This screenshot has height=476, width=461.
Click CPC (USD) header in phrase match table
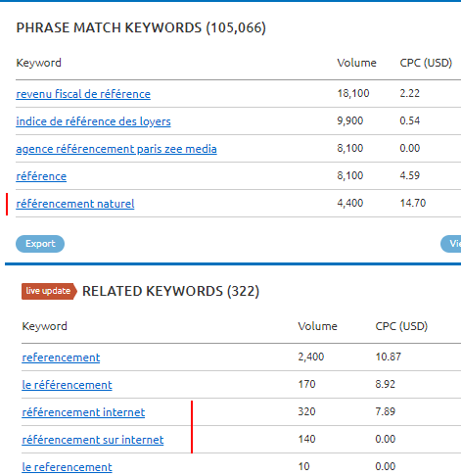pyautogui.click(x=426, y=63)
